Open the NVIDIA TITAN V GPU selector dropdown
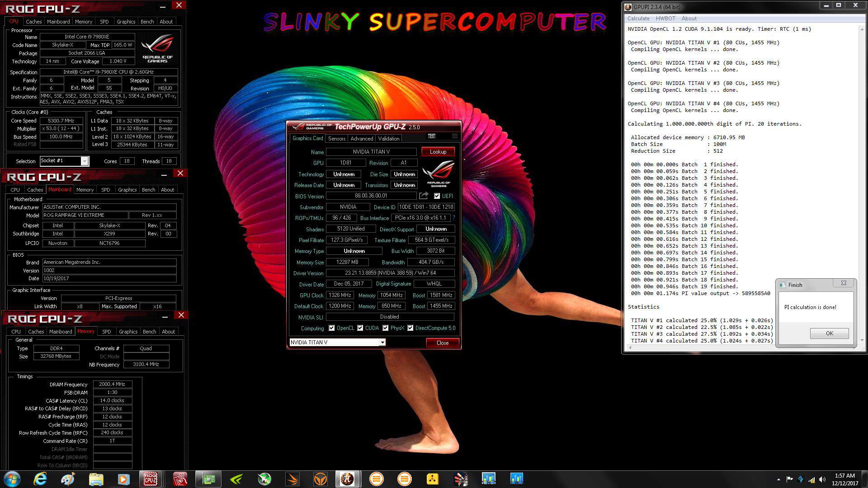Screen dimensions: 868x488 tap(382, 343)
